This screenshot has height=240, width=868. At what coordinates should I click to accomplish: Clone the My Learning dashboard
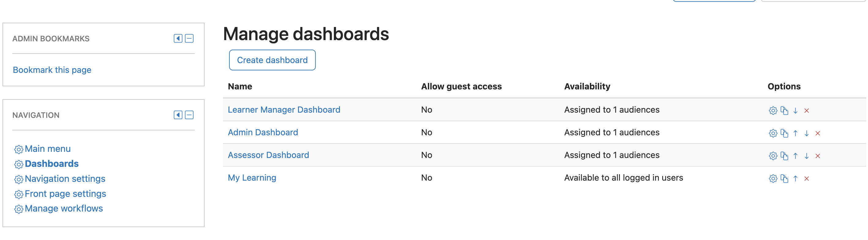tap(784, 178)
